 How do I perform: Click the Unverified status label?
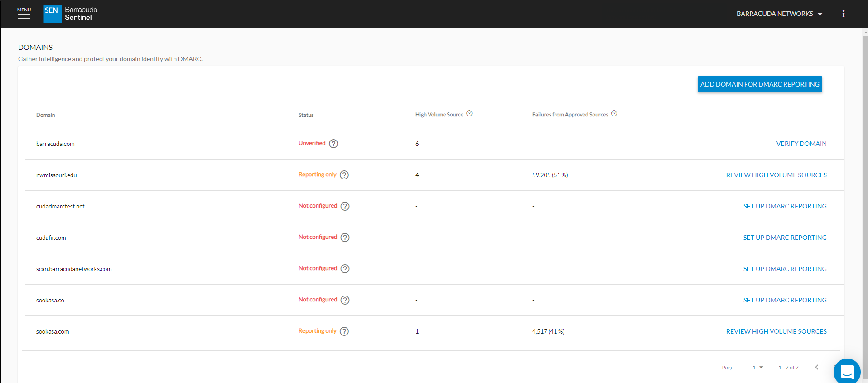(x=312, y=143)
